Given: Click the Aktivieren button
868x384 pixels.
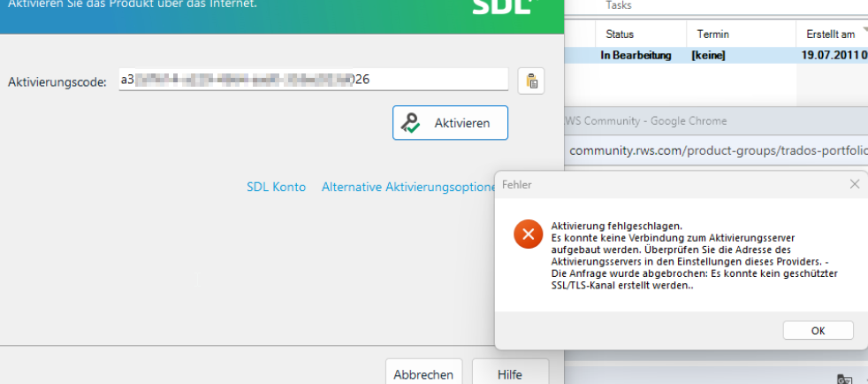Looking at the screenshot, I should [x=450, y=122].
